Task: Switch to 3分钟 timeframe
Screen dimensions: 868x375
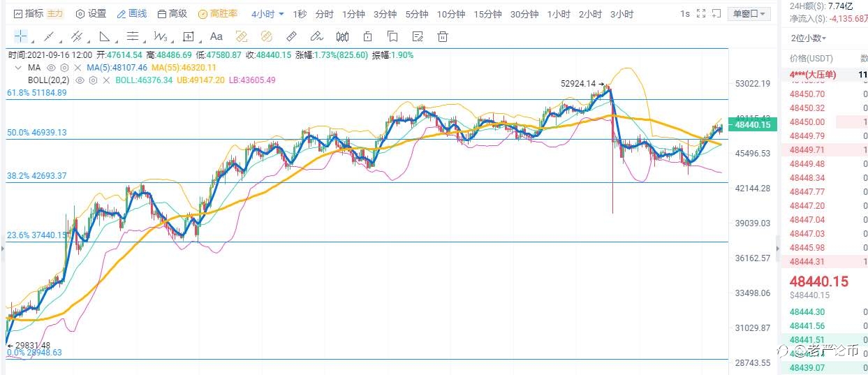Action: (385, 14)
